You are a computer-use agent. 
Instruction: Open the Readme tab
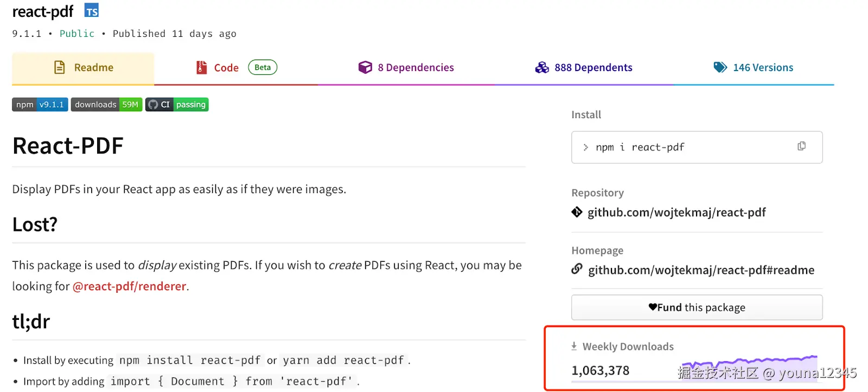tap(83, 68)
